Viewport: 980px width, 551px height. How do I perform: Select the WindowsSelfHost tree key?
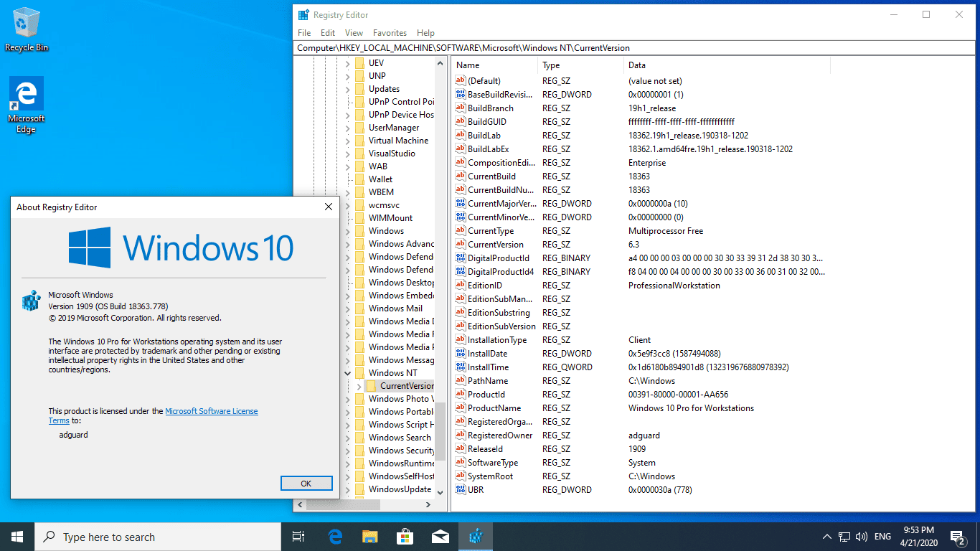(x=401, y=476)
